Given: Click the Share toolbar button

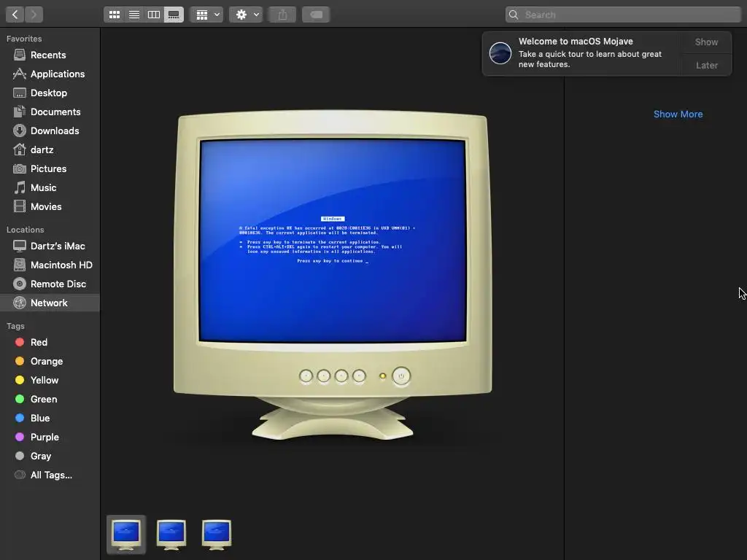Looking at the screenshot, I should pos(282,15).
